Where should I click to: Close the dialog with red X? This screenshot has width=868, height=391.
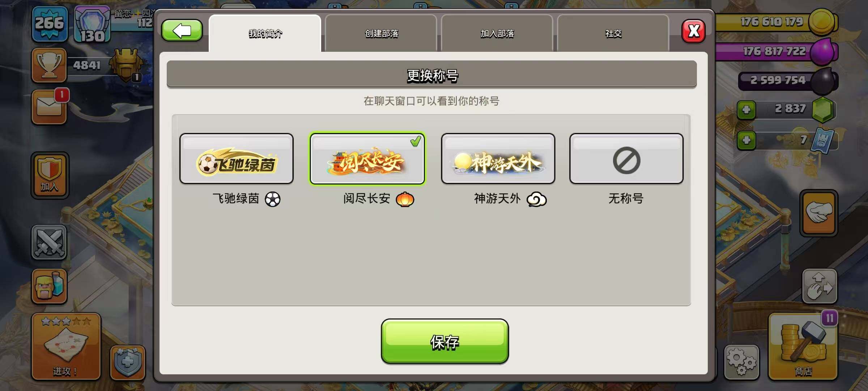(693, 31)
